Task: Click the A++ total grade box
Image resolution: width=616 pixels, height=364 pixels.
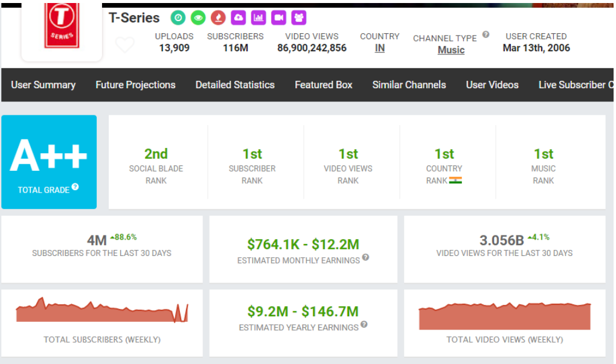Action: click(x=49, y=162)
